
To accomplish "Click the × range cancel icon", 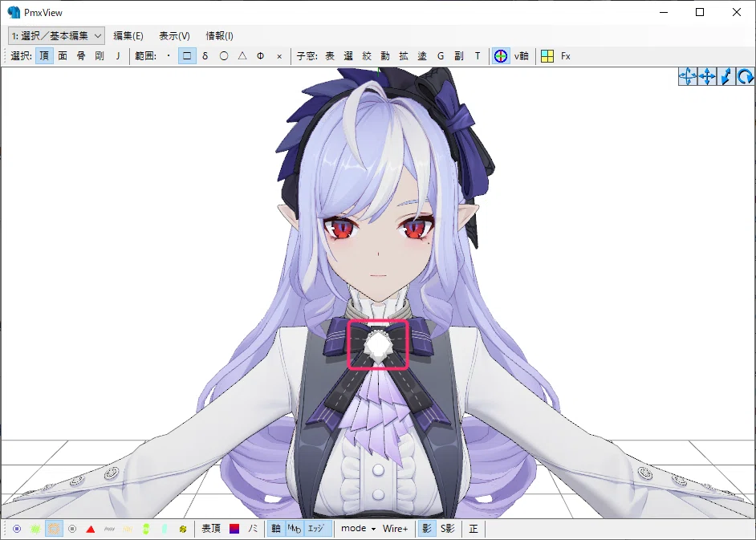I will click(279, 56).
